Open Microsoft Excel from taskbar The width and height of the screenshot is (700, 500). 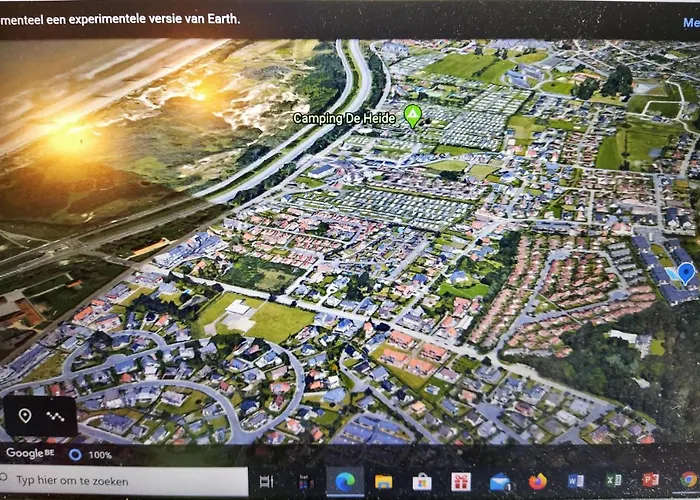coord(613,480)
